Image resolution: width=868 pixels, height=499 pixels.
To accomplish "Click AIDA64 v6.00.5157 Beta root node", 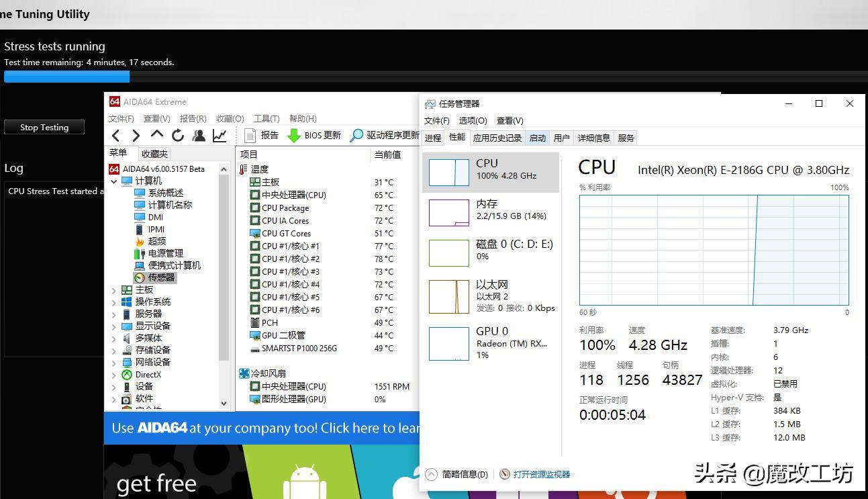I will point(157,169).
